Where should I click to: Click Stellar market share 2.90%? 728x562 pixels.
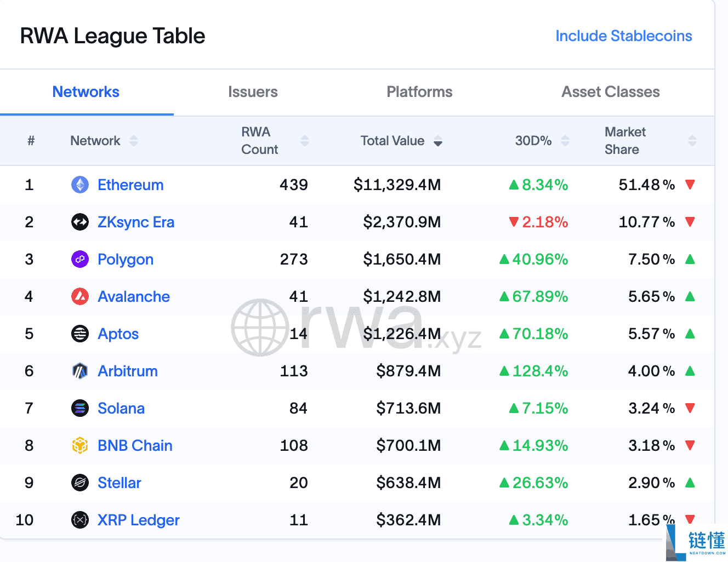tap(652, 483)
